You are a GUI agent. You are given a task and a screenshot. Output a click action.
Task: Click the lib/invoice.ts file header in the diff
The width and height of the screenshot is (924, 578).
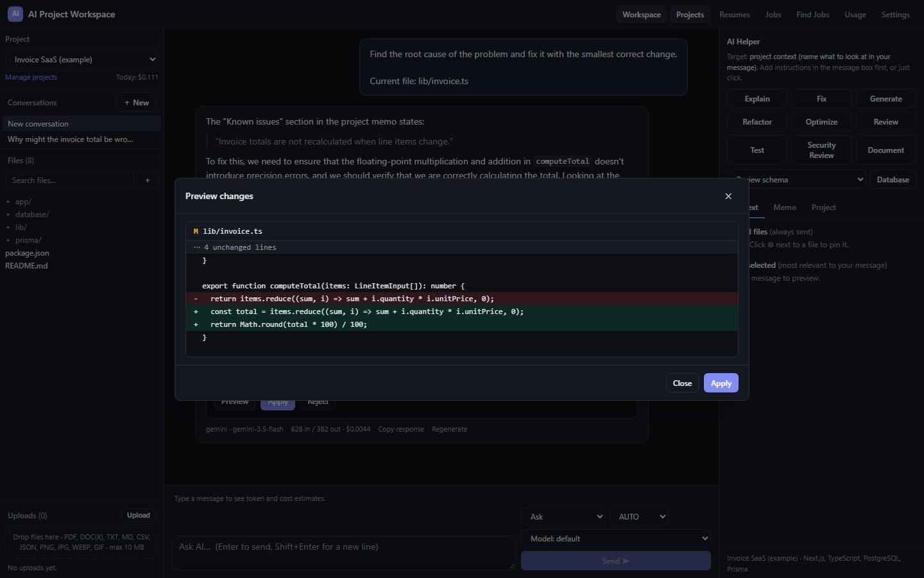[x=462, y=231]
